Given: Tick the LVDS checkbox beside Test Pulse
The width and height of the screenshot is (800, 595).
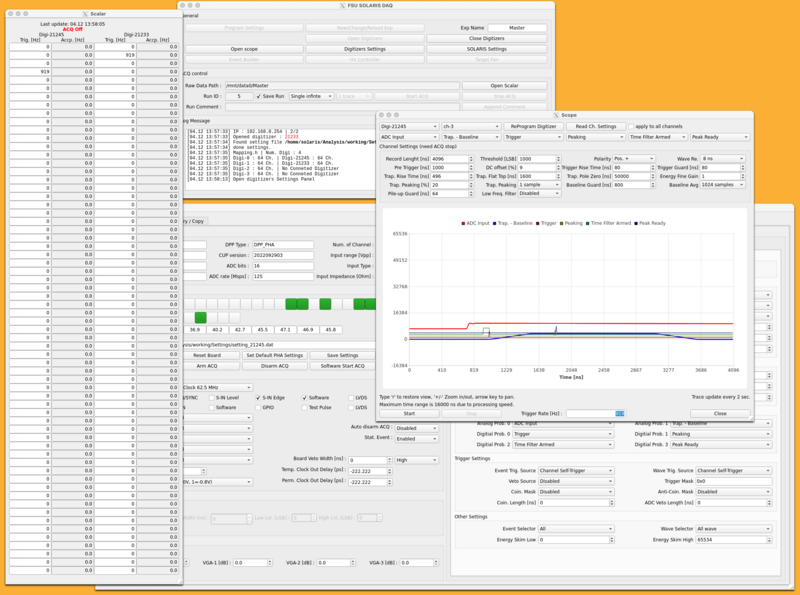Looking at the screenshot, I should (x=351, y=408).
